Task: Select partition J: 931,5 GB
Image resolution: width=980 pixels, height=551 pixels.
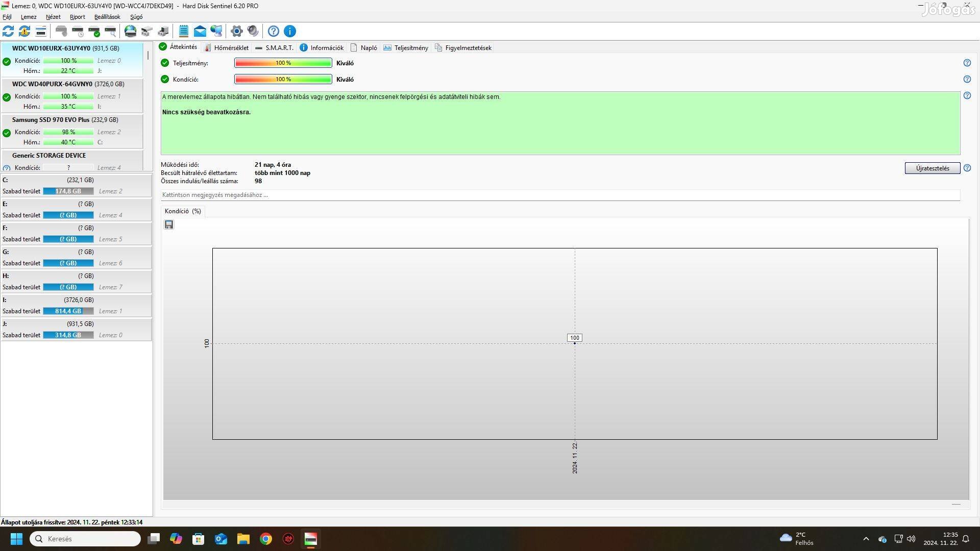Action: pos(76,330)
